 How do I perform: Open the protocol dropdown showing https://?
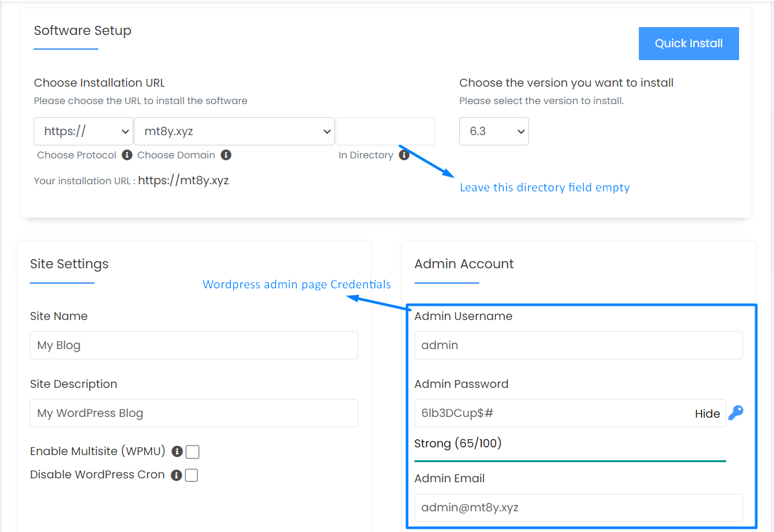83,131
